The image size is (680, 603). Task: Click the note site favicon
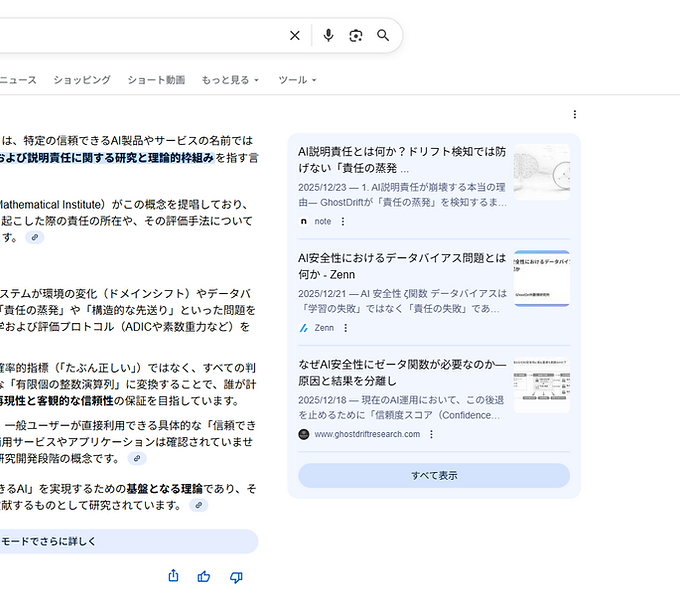[304, 221]
